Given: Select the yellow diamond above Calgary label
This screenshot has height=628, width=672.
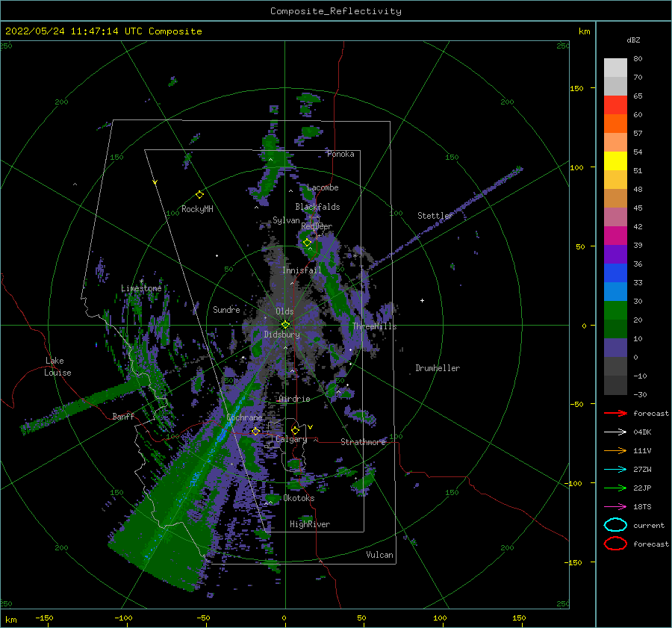Looking at the screenshot, I should point(295,430).
